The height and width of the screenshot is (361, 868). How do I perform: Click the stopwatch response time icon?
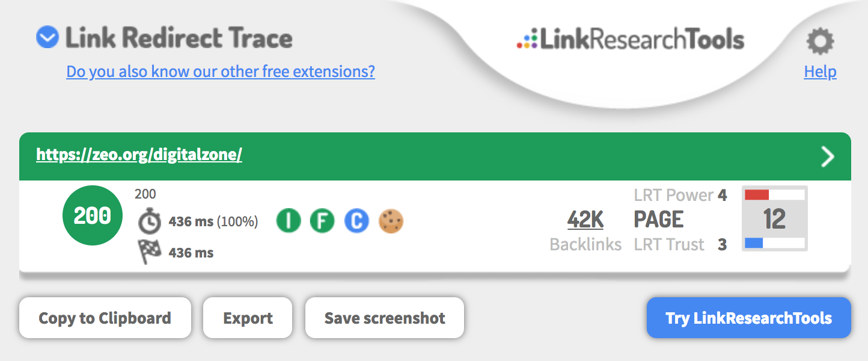point(150,221)
